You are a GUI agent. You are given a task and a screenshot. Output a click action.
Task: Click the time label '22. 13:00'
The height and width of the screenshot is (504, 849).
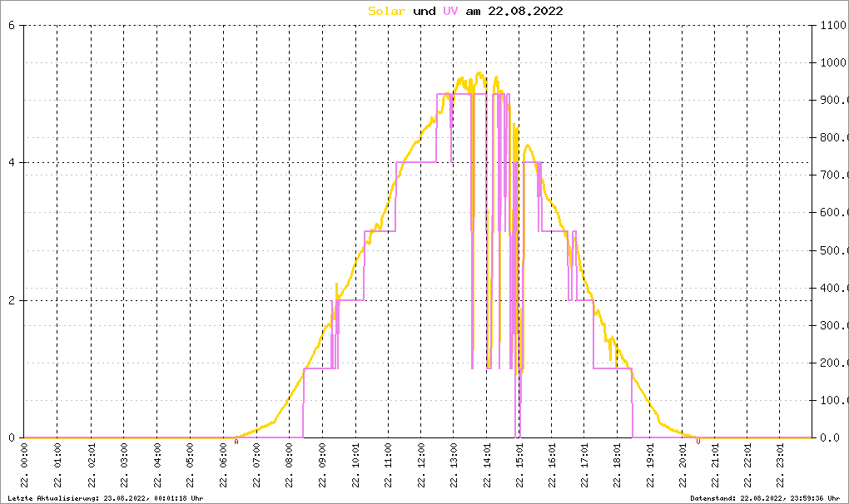pos(454,466)
